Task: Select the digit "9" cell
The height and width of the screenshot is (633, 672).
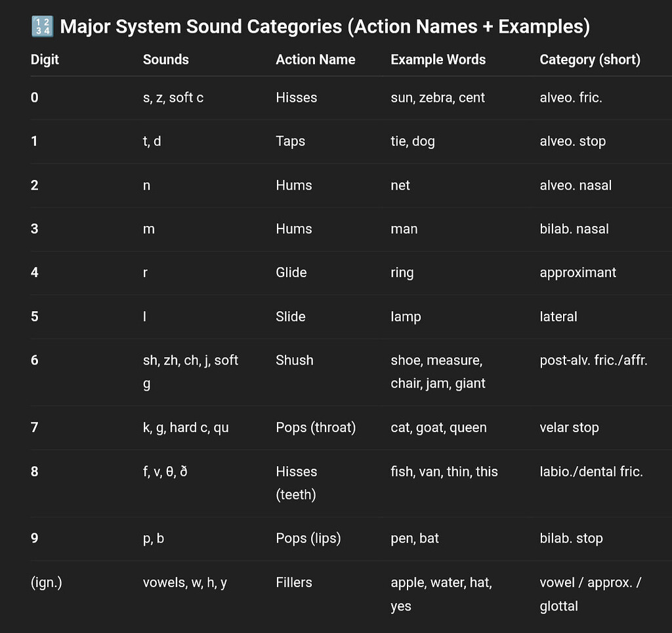Action: [35, 538]
